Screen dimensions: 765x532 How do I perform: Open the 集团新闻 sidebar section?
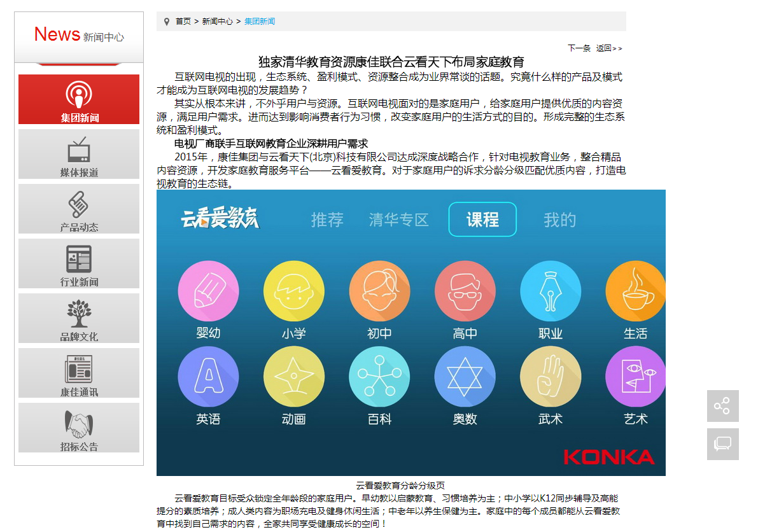click(79, 99)
